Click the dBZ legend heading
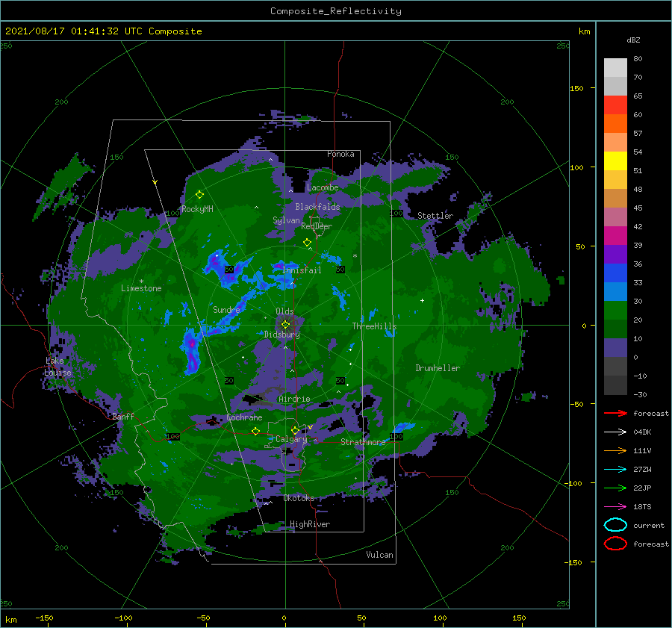The height and width of the screenshot is (628, 672). (x=633, y=40)
